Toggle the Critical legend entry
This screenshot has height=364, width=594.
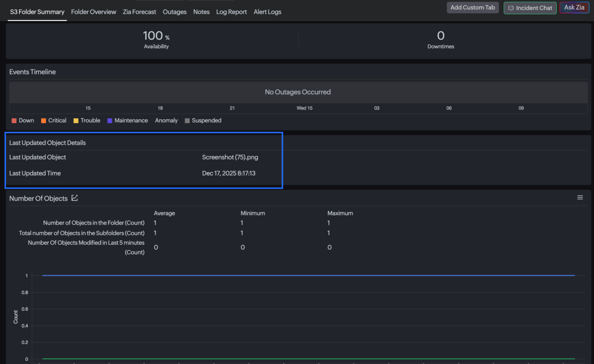[53, 120]
